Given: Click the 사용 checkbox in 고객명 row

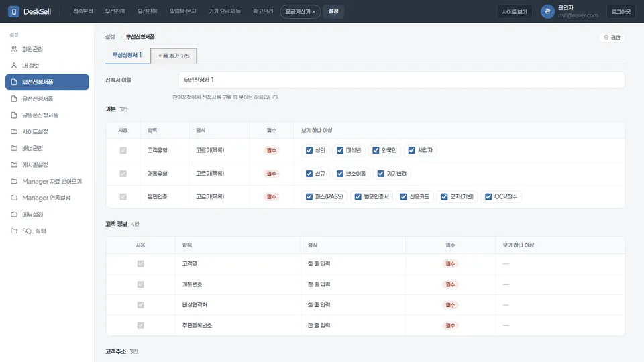Looking at the screenshot, I should (x=140, y=264).
